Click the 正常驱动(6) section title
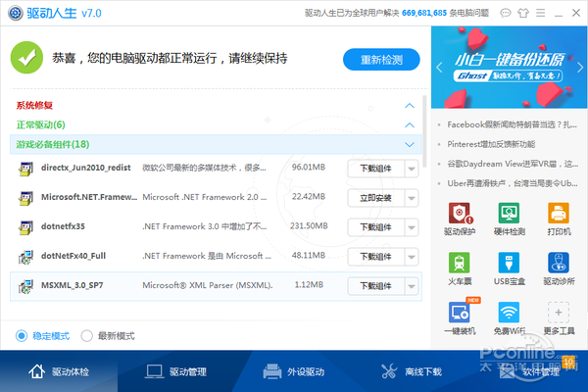The image size is (588, 392). (x=40, y=124)
